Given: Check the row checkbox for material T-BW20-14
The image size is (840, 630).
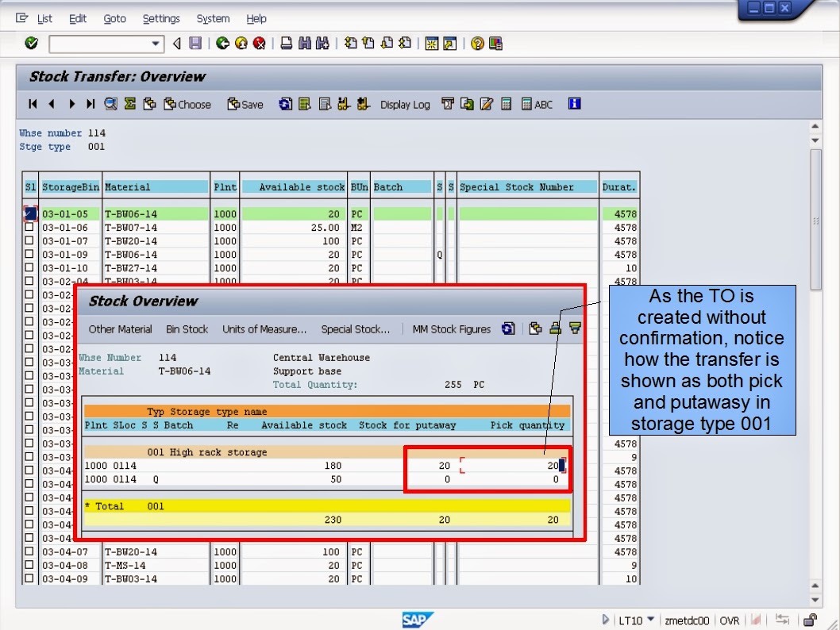Looking at the screenshot, I should coord(29,240).
